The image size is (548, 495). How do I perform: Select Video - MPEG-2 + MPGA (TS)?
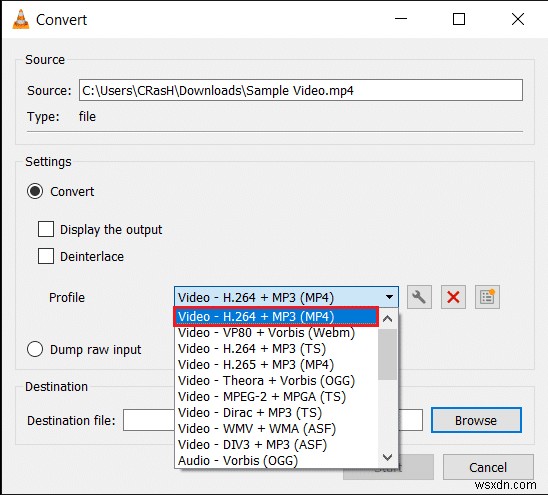click(276, 397)
